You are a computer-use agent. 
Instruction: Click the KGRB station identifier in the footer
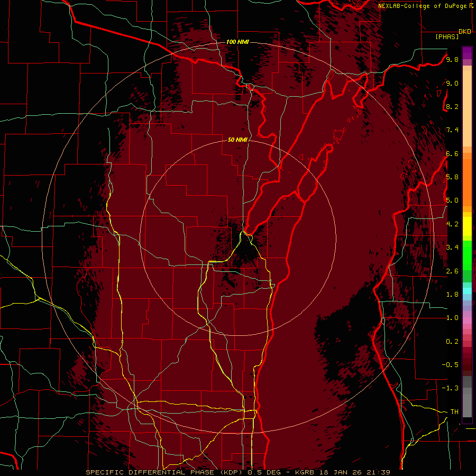click(x=305, y=472)
